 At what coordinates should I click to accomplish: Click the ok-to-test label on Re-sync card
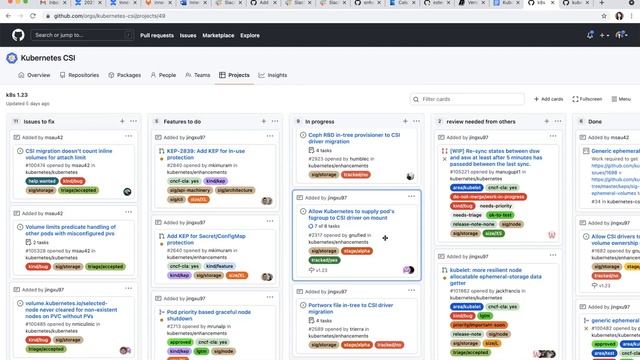click(x=500, y=215)
